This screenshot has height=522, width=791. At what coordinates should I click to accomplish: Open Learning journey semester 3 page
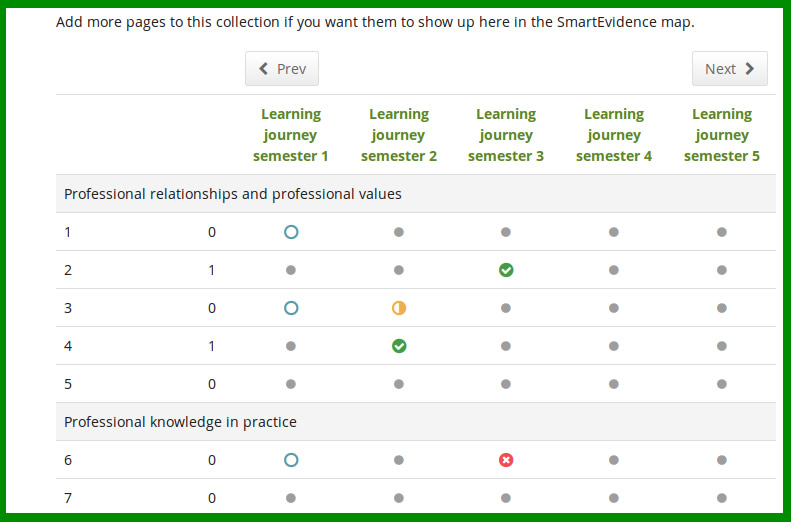coord(506,135)
